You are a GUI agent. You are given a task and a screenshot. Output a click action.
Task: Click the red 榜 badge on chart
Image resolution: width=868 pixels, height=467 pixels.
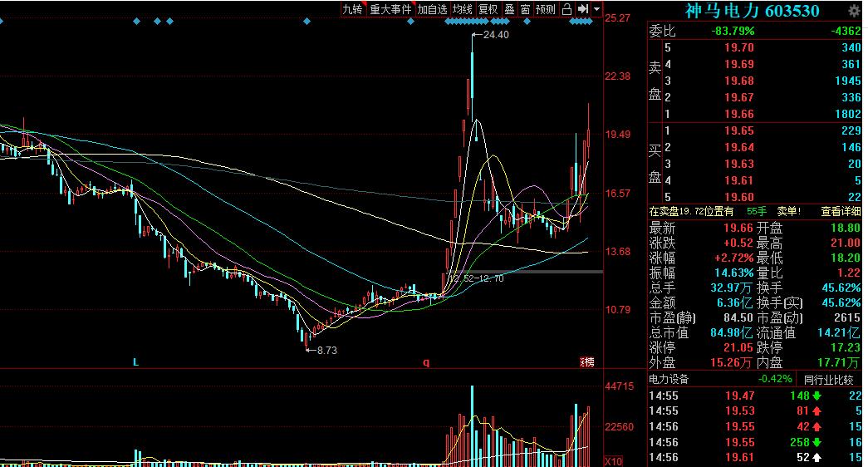coord(587,362)
